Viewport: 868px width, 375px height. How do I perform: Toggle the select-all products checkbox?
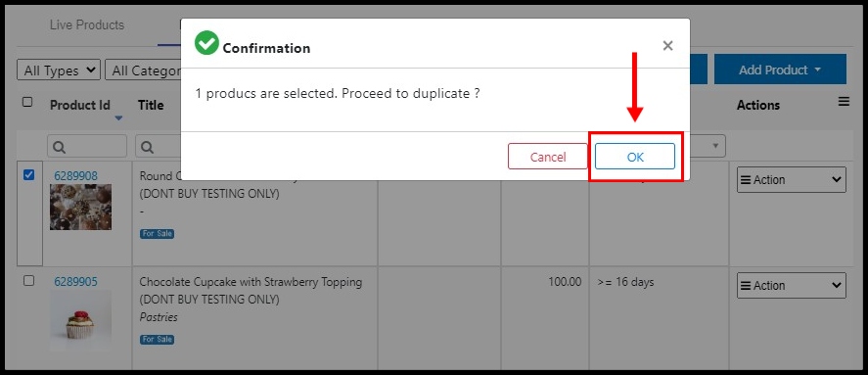[27, 102]
